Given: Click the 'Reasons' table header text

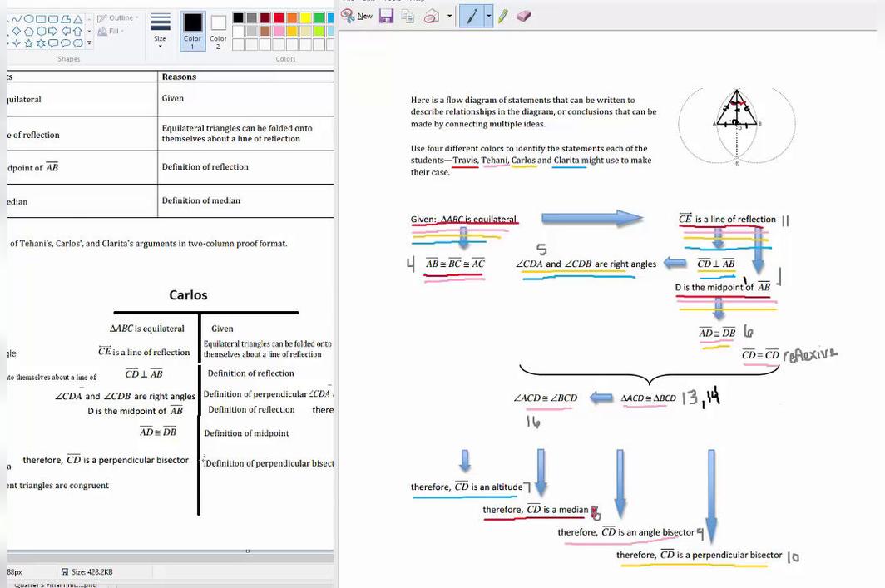Looking at the screenshot, I should 179,77.
